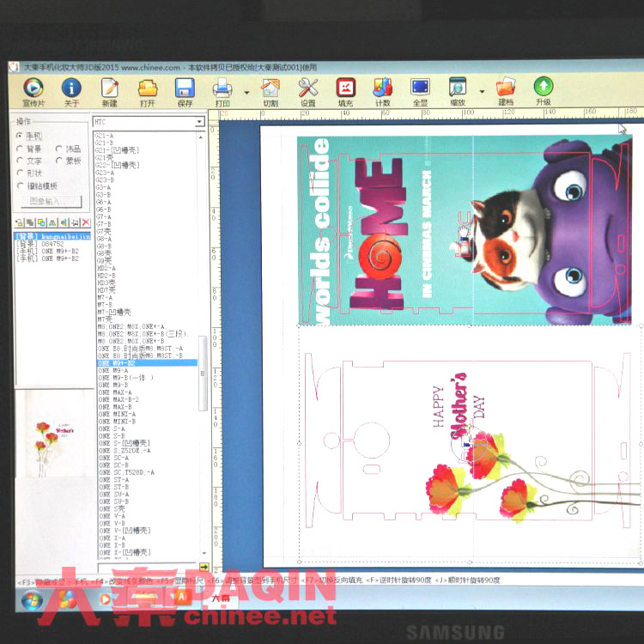Expand the arrow next to 缩放
Screen dimensions: 644x644
pyautogui.click(x=482, y=92)
